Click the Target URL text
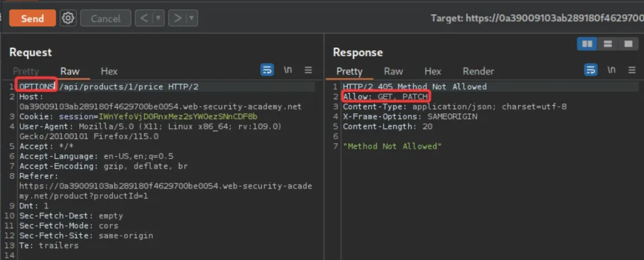 point(537,18)
